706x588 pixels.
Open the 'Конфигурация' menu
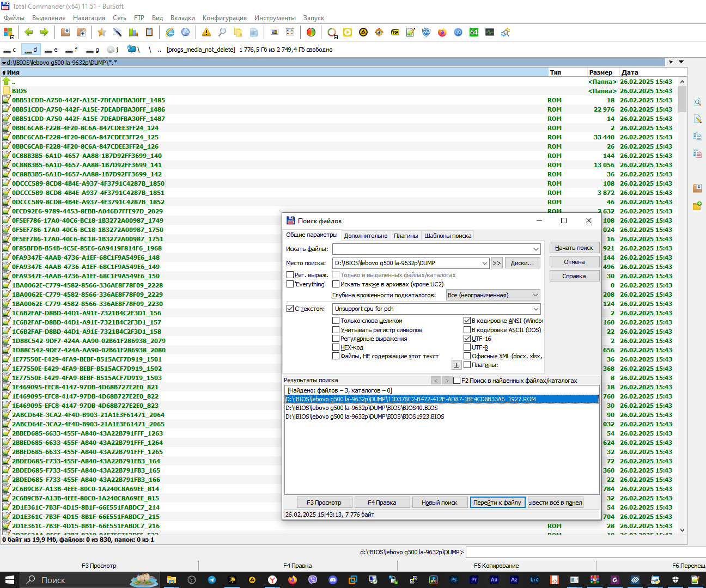click(x=224, y=18)
